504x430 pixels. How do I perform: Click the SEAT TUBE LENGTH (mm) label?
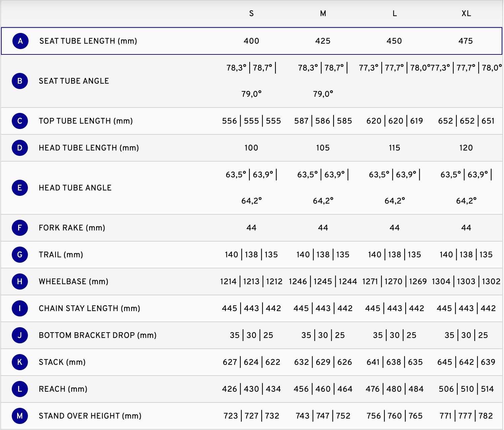pyautogui.click(x=88, y=41)
